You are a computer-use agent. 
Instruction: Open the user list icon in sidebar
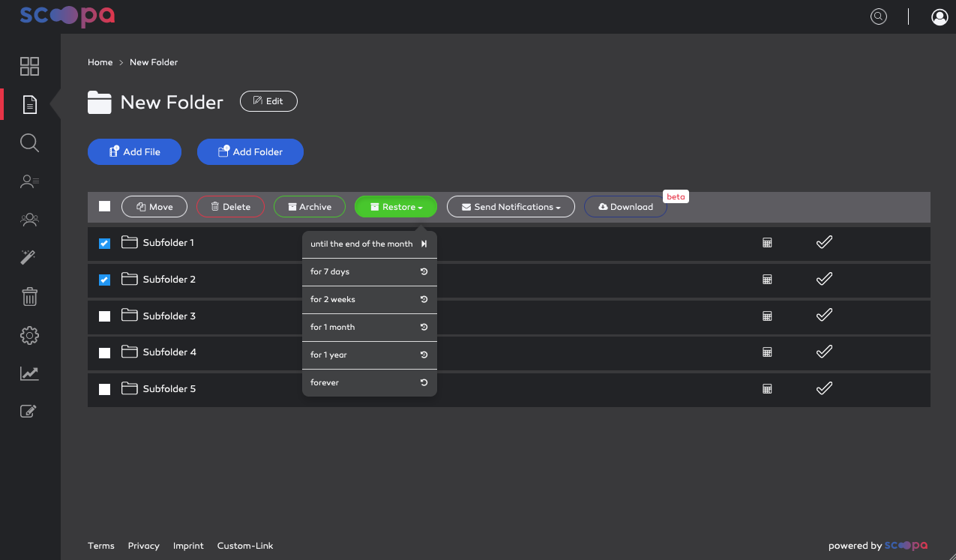29,181
